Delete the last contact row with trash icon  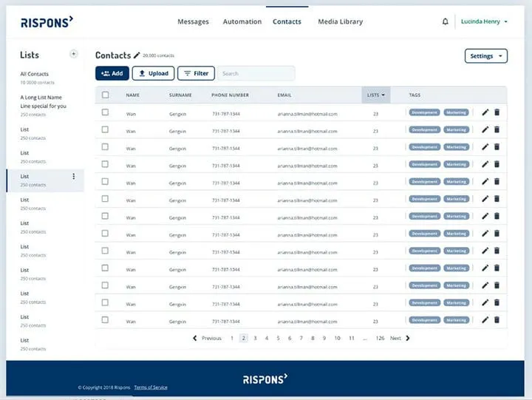tap(497, 320)
